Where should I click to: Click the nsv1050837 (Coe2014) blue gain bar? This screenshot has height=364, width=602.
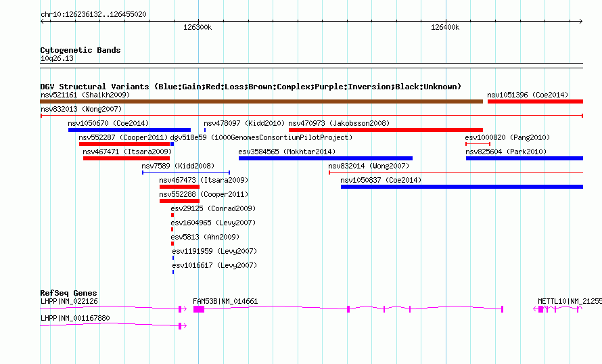[462, 187]
